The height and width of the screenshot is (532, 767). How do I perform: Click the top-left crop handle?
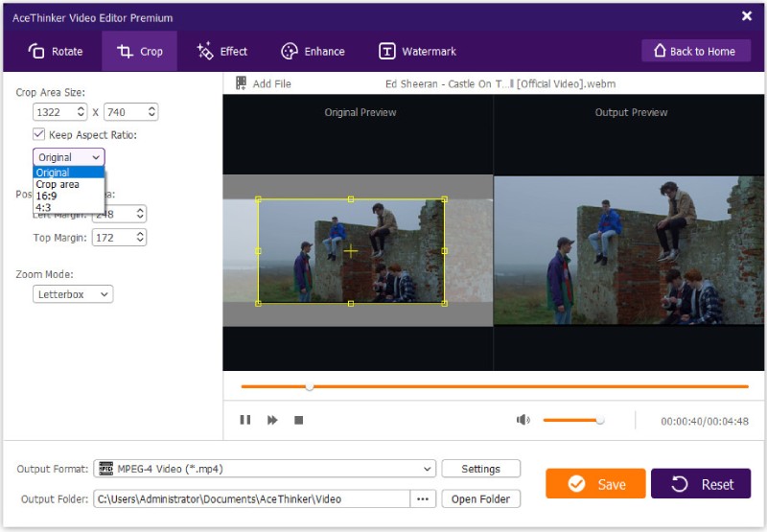[x=258, y=199]
